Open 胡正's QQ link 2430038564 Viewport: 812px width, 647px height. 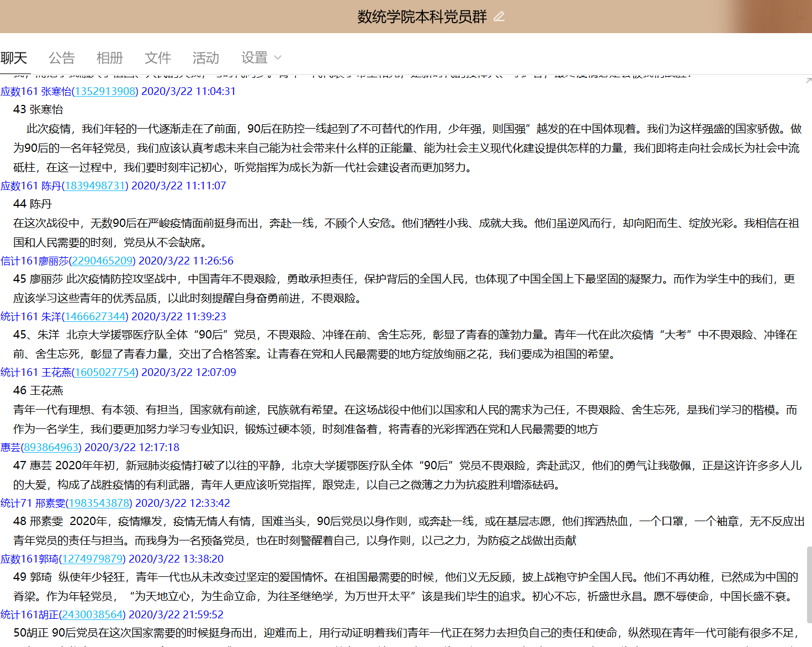pyautogui.click(x=92, y=615)
